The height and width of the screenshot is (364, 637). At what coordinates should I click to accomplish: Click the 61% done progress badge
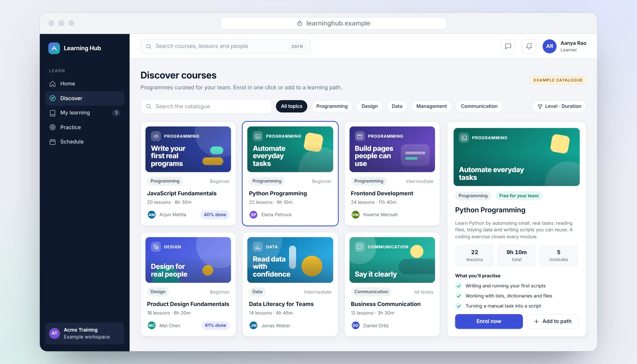[x=215, y=326]
